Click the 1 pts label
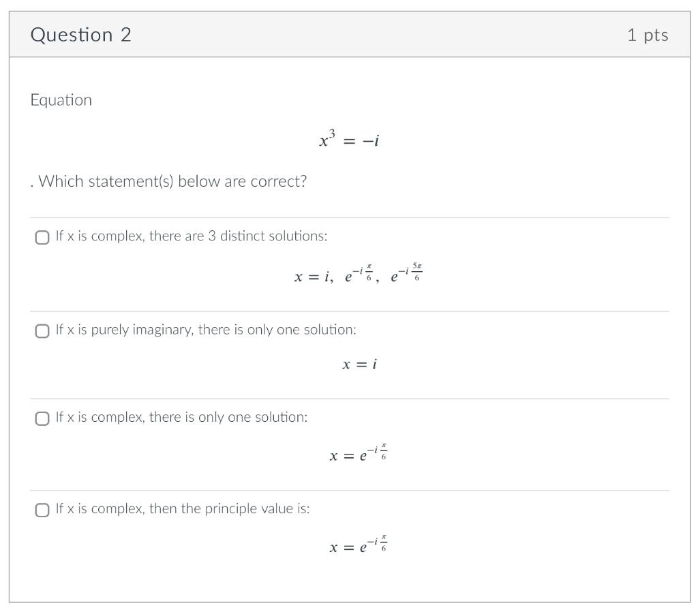Image resolution: width=698 pixels, height=616 pixels. pos(648,35)
